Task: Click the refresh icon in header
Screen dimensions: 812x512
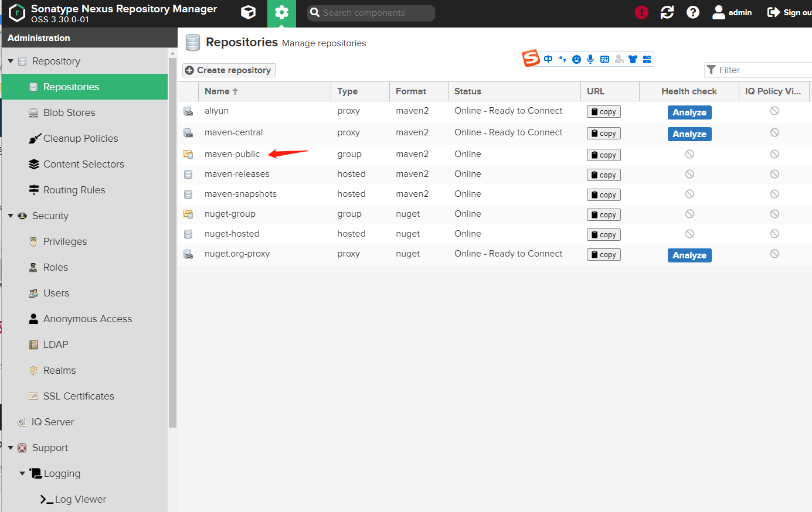Action: point(667,12)
